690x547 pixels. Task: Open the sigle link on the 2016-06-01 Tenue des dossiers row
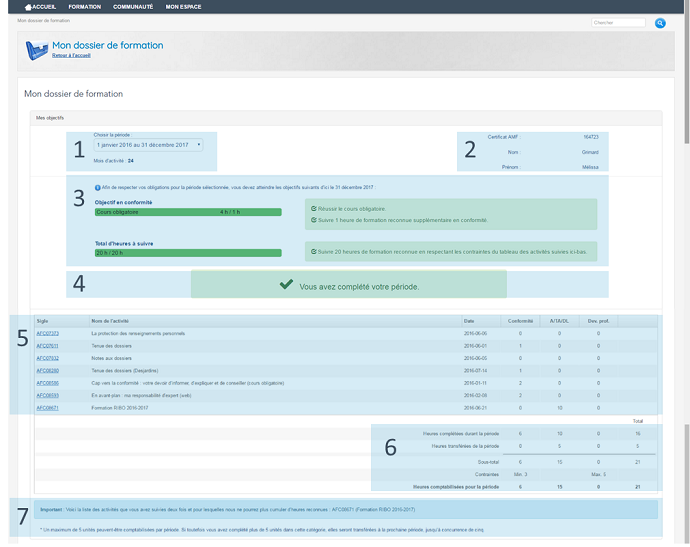click(x=48, y=346)
